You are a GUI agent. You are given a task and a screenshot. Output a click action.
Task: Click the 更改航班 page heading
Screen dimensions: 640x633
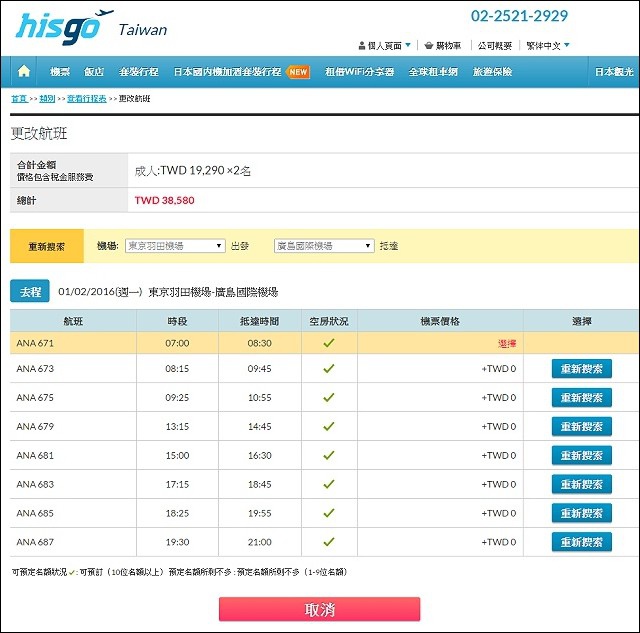tap(39, 133)
